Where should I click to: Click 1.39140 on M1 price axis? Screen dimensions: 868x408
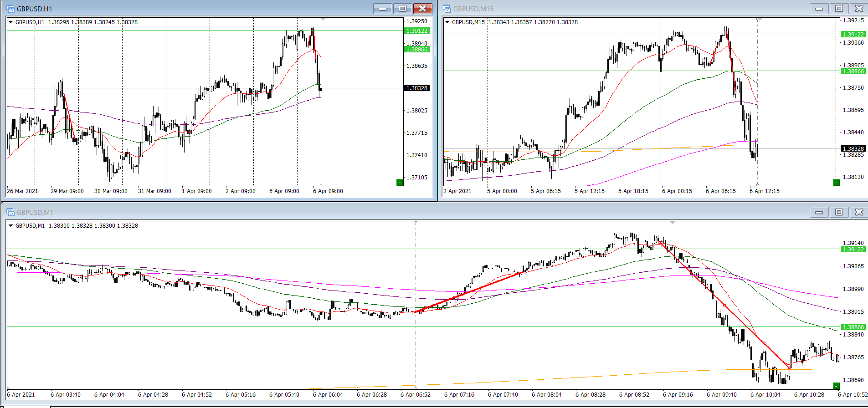pyautogui.click(x=853, y=243)
